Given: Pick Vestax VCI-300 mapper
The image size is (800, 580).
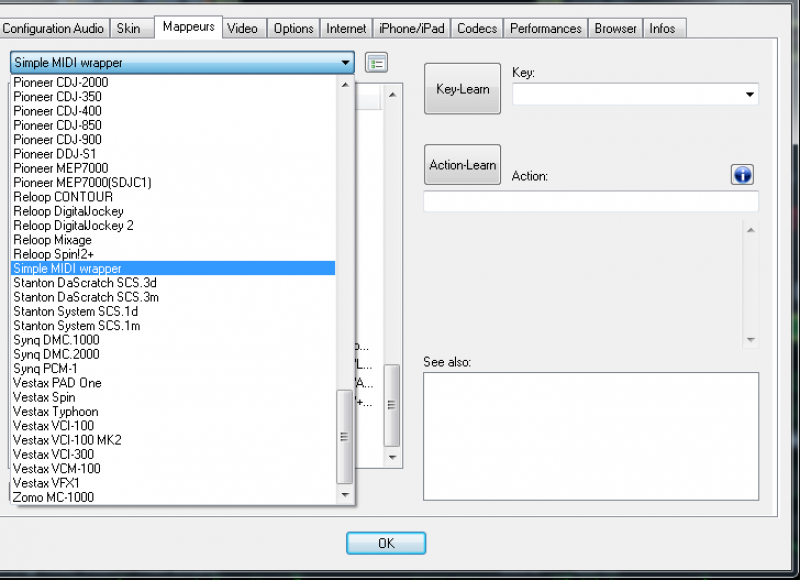Looking at the screenshot, I should tap(173, 453).
